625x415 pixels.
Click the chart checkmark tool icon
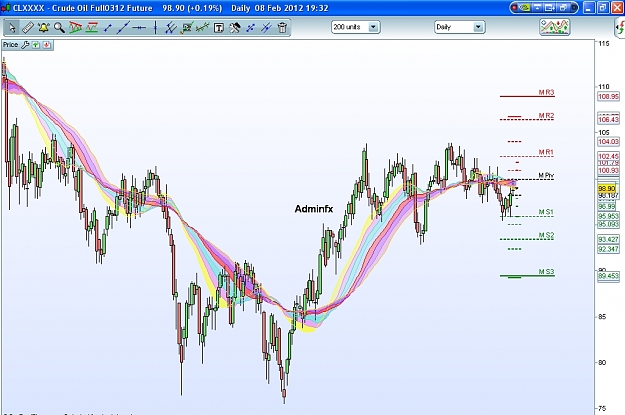click(187, 28)
